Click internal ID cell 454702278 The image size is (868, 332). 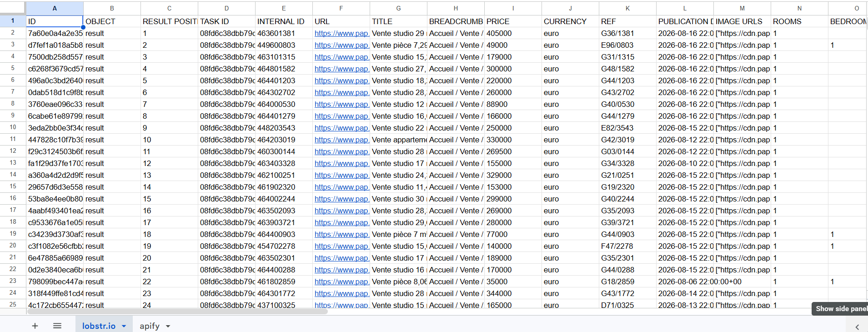coord(284,246)
